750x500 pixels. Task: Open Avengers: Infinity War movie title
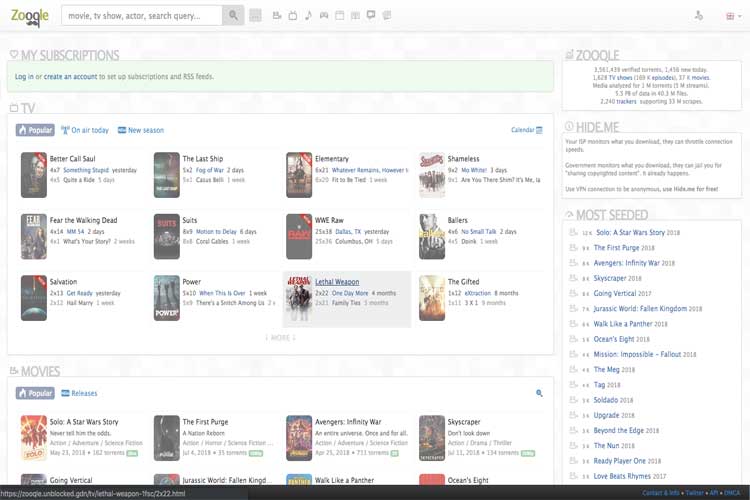click(x=348, y=422)
